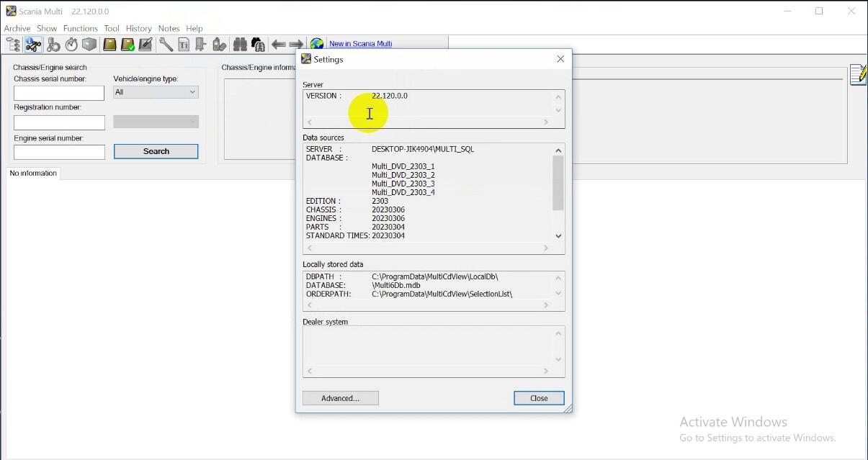
Task: Open the Functions menu
Action: (80, 29)
